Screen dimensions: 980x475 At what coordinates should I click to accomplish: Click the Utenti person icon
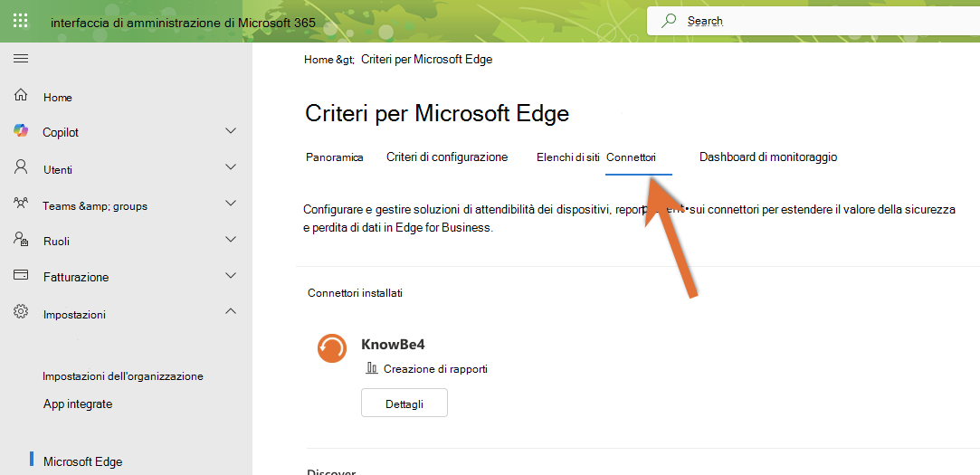(21, 166)
